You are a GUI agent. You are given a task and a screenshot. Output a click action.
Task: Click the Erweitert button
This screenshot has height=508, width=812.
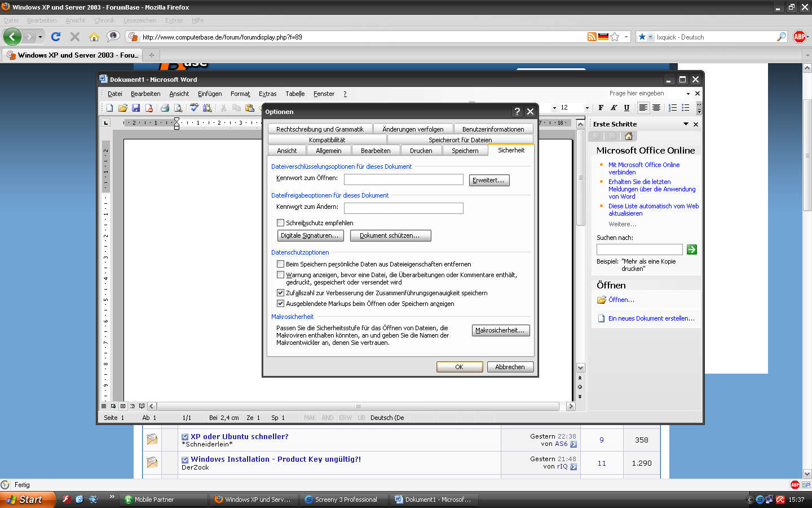point(489,180)
